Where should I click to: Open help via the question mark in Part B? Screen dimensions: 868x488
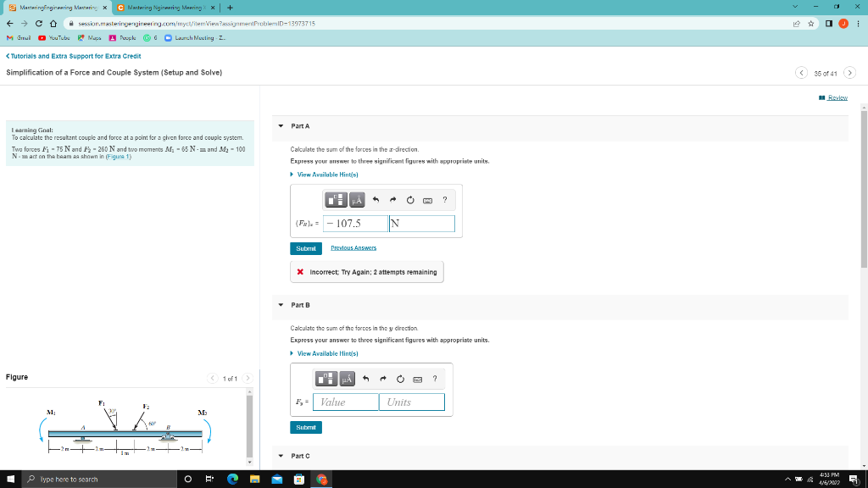(x=435, y=379)
